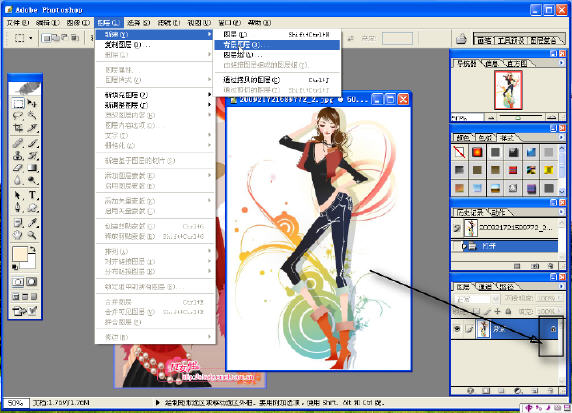Expand the 新填充图层 submenu arrow
This screenshot has width=572, height=413.
pos(209,94)
